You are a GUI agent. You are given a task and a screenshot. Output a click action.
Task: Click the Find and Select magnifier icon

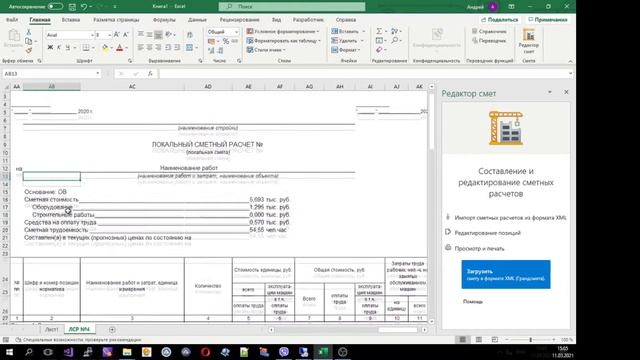click(x=394, y=40)
